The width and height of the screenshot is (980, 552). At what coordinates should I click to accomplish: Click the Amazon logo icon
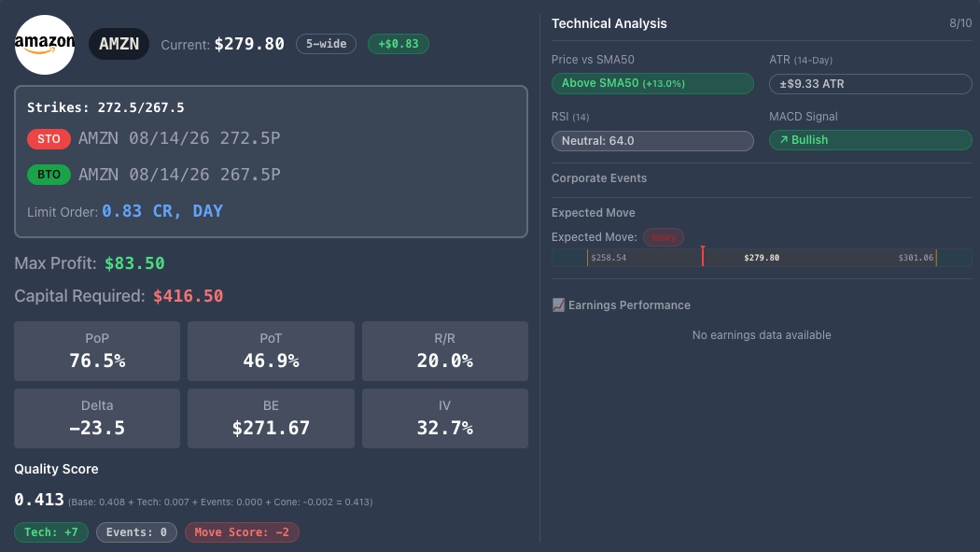tap(45, 45)
